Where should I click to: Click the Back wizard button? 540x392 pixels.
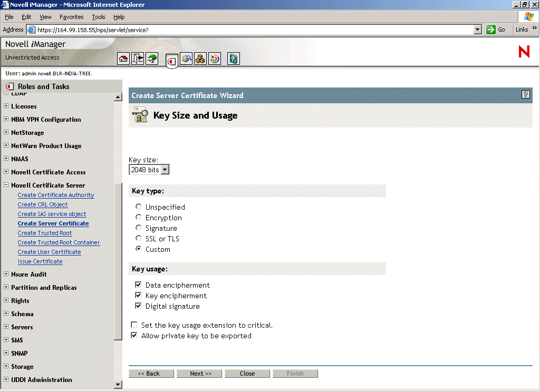click(x=151, y=374)
